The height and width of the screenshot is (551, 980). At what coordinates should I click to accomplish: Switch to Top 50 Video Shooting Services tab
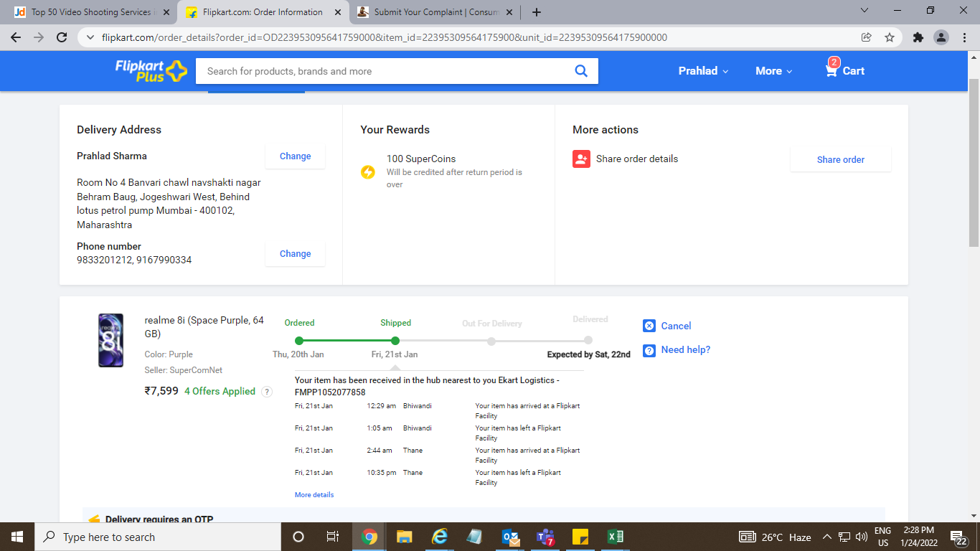(91, 12)
